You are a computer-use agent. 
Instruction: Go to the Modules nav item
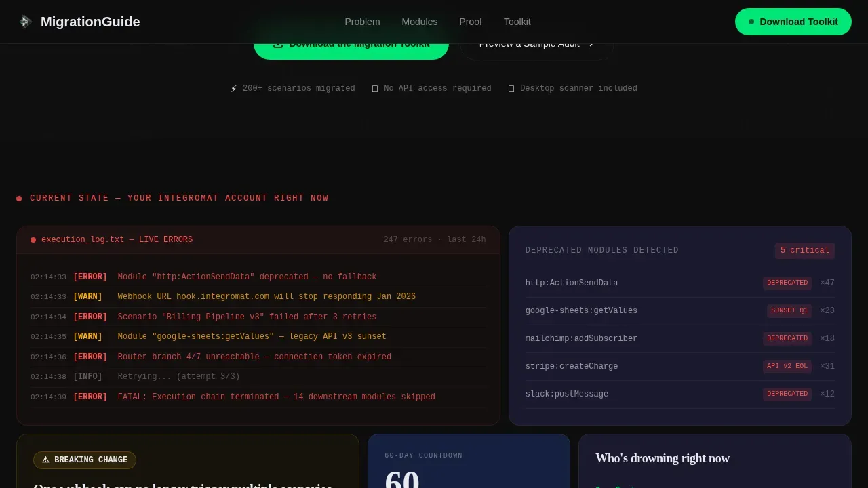(x=420, y=22)
